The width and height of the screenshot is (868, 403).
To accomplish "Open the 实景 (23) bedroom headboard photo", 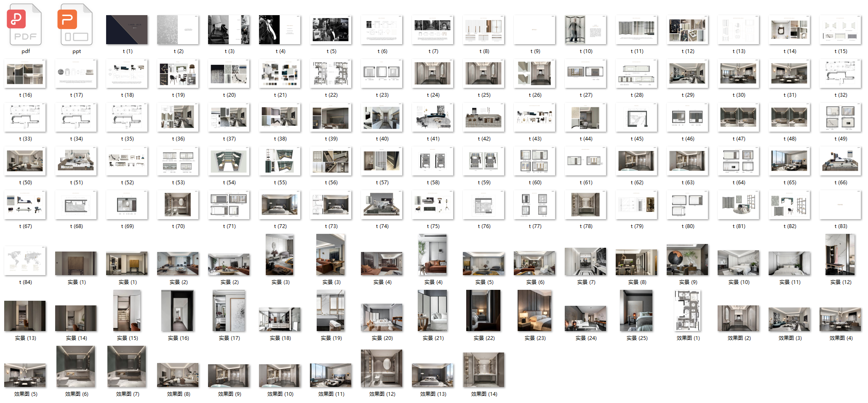I will pos(534,311).
